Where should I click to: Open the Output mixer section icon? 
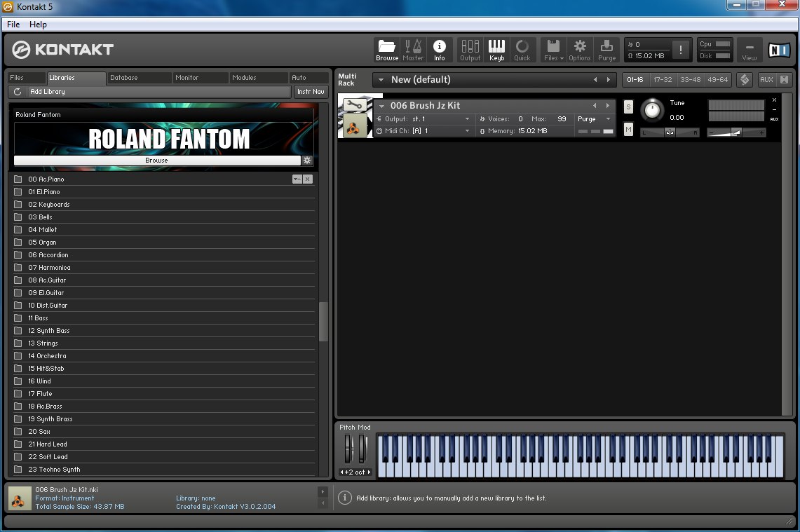point(470,50)
